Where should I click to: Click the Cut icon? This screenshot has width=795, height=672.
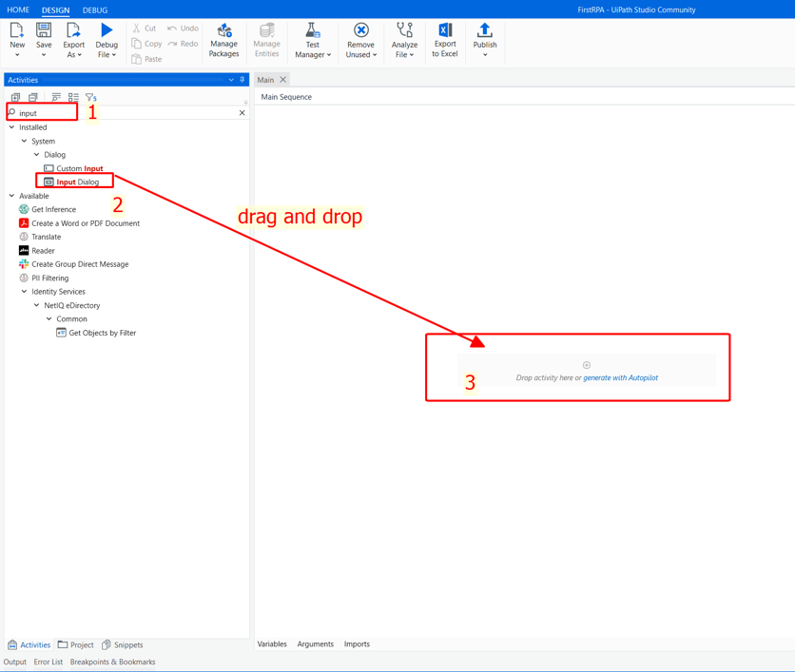[136, 29]
